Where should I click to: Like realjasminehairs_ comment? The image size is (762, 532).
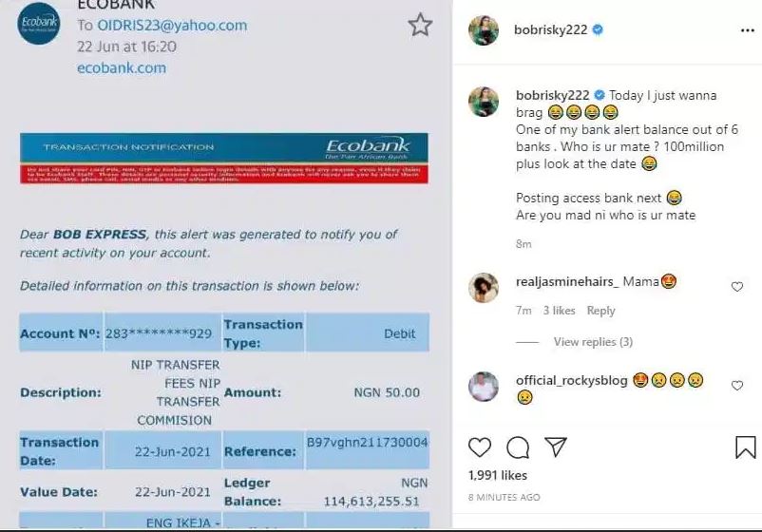[736, 286]
